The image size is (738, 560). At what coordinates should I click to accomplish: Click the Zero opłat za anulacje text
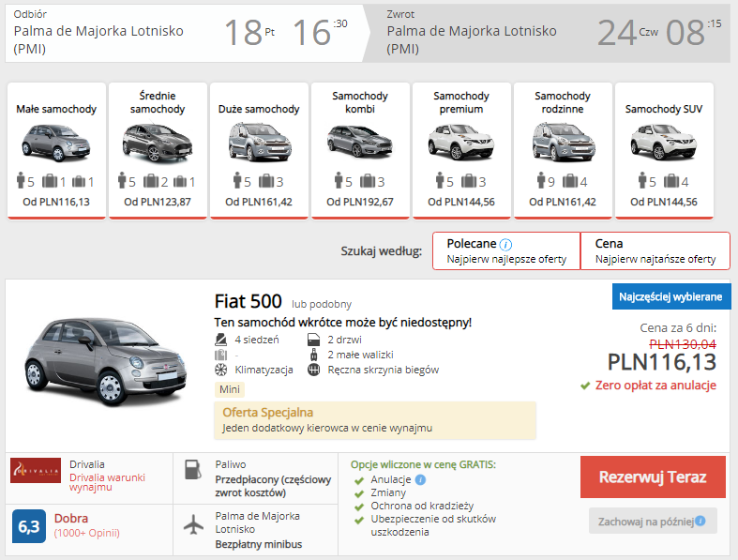tap(655, 386)
